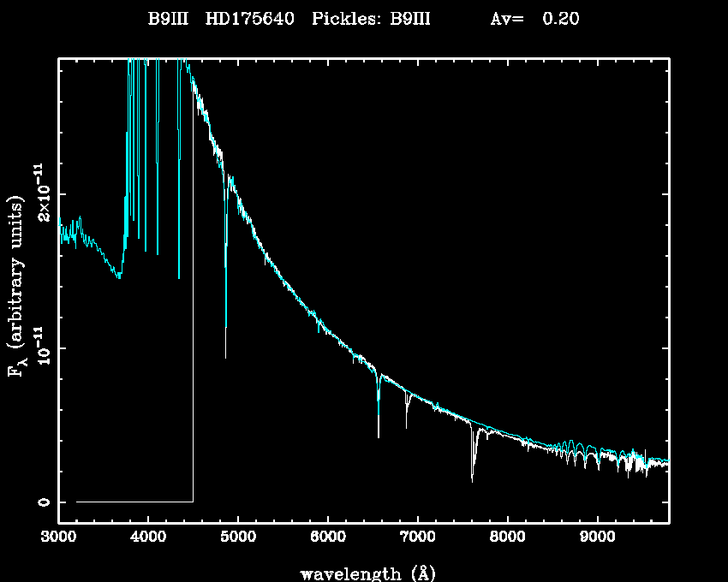This screenshot has height=582, width=728.
Task: Click the 7000 x-axis tick label
Action: [418, 539]
